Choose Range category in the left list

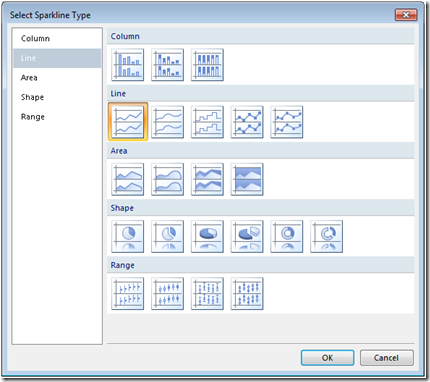[57, 117]
